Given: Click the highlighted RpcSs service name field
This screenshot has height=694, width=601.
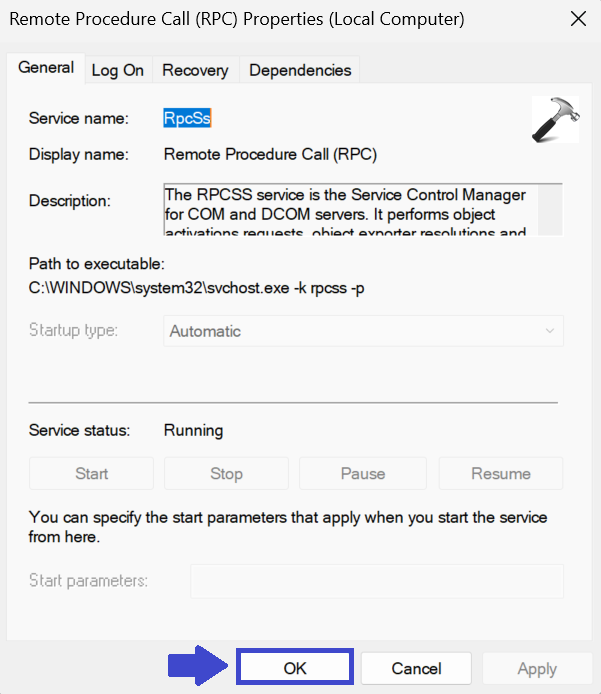Looking at the screenshot, I should [x=188, y=118].
